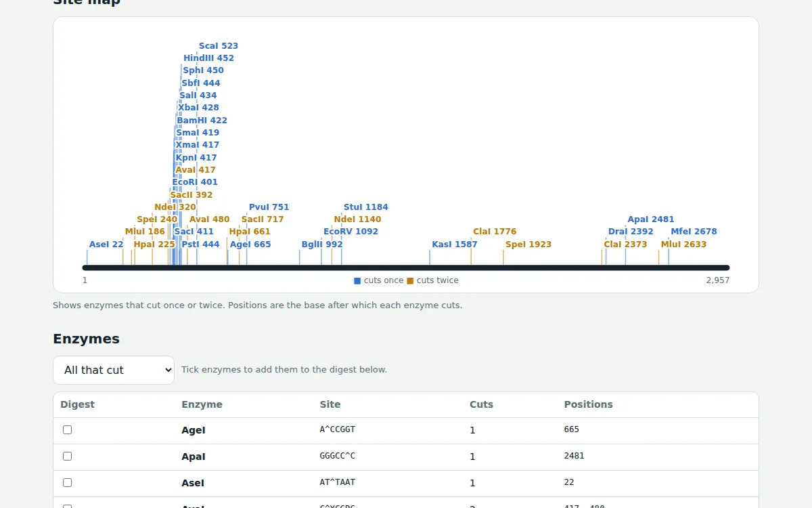812x508 pixels.
Task: Click the XmaI 417 site label
Action: [x=198, y=145]
